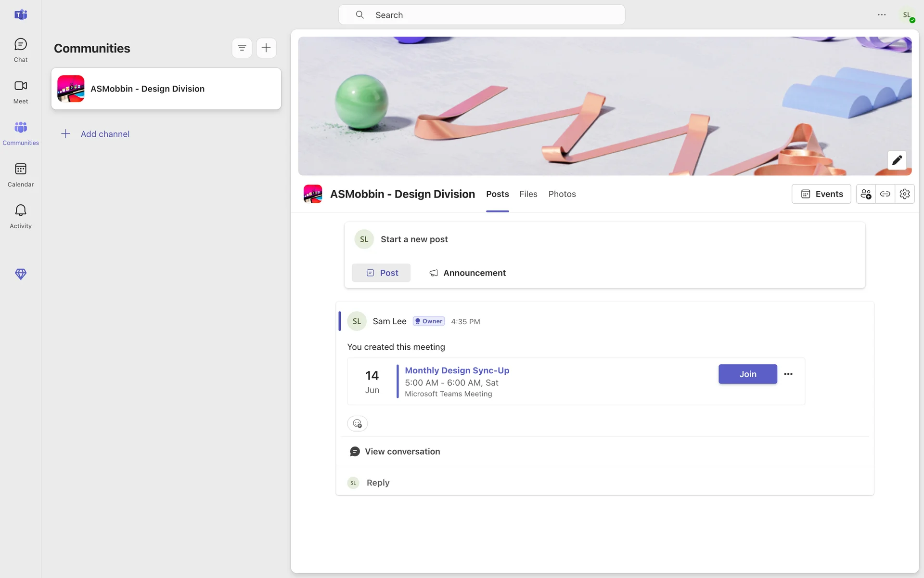Open the Calendar view
Viewport: 924px width, 578px height.
point(20,175)
